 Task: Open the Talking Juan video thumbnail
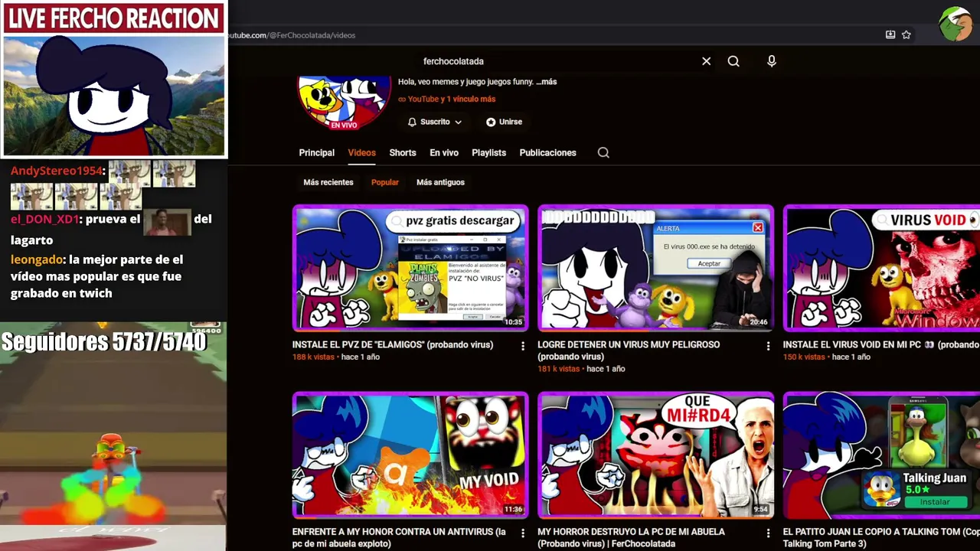[x=881, y=455]
